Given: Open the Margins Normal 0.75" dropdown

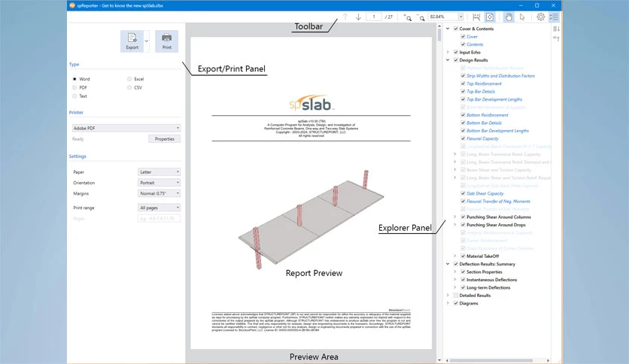Looking at the screenshot, I should pyautogui.click(x=159, y=193).
